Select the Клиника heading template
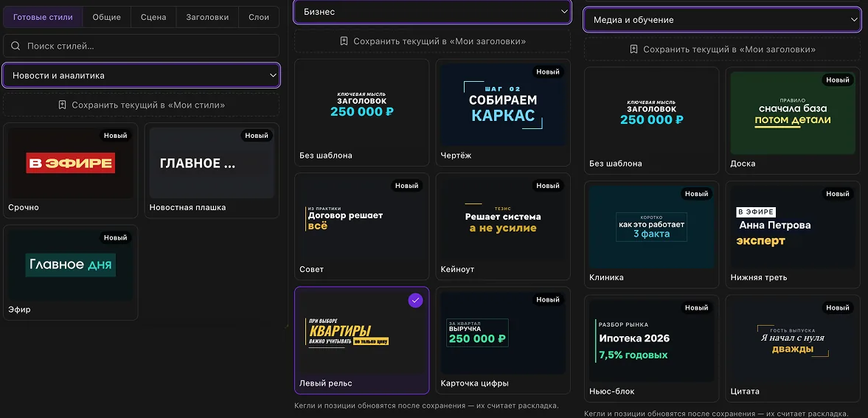Screen dimensions: 868x418 pyautogui.click(x=652, y=234)
